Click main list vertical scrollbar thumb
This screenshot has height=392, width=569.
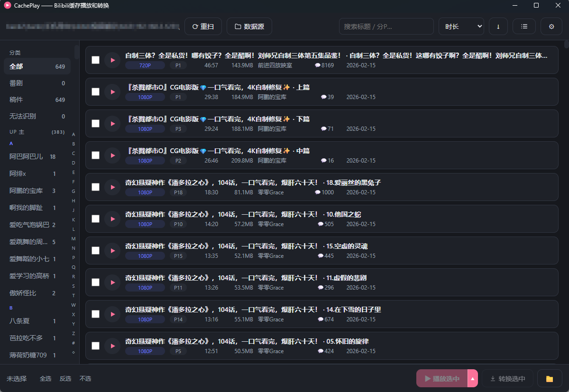point(567,45)
